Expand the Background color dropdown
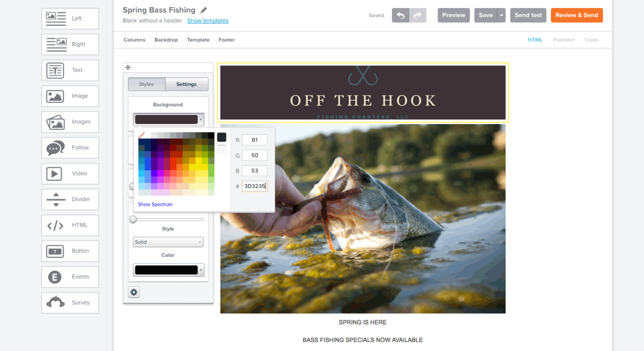Viewport: 644px width, 351px height. [168, 119]
